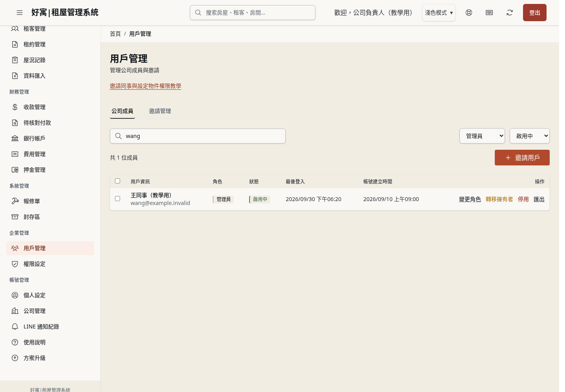The width and height of the screenshot is (565, 392).
Task: Click 停用 for 王同事
Action: tap(523, 199)
